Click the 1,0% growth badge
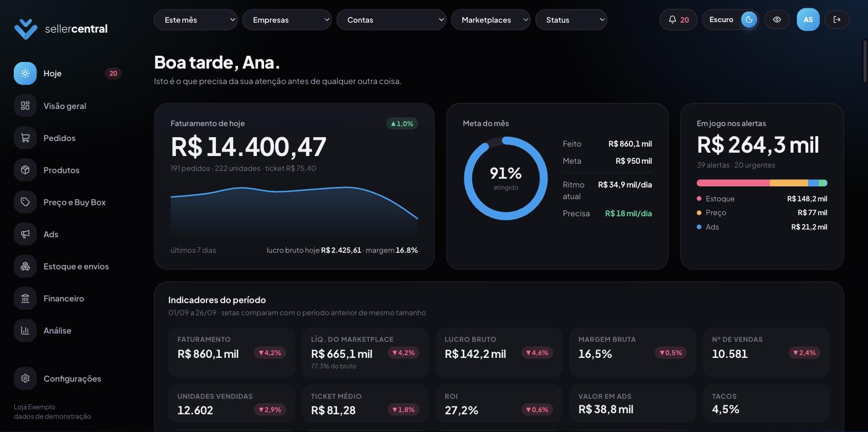Image resolution: width=868 pixels, height=432 pixels. 402,123
